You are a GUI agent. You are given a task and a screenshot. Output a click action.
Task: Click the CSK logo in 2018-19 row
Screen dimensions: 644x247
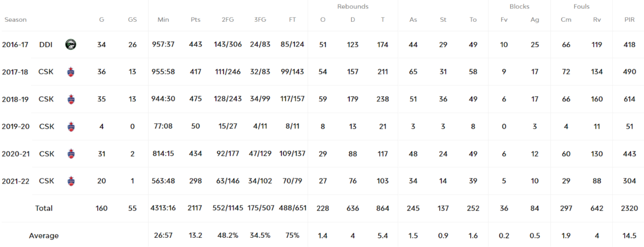[x=70, y=99]
